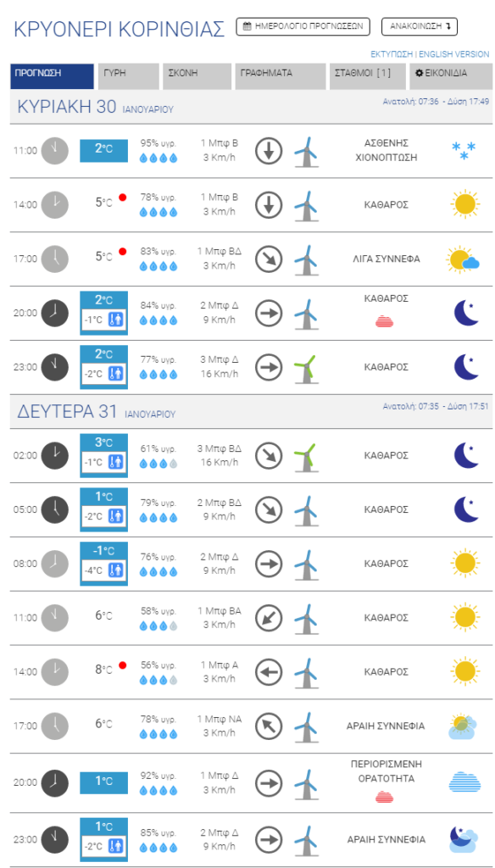Open the ΑΝΑΚΟΙΝΩΣΗ dropdown
The image size is (495, 868).
[420, 26]
